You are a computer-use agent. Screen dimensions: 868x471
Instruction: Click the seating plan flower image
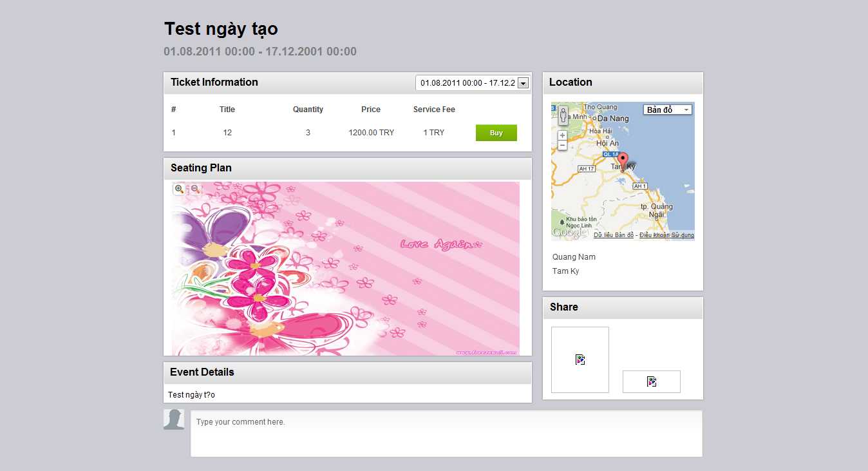[346, 269]
